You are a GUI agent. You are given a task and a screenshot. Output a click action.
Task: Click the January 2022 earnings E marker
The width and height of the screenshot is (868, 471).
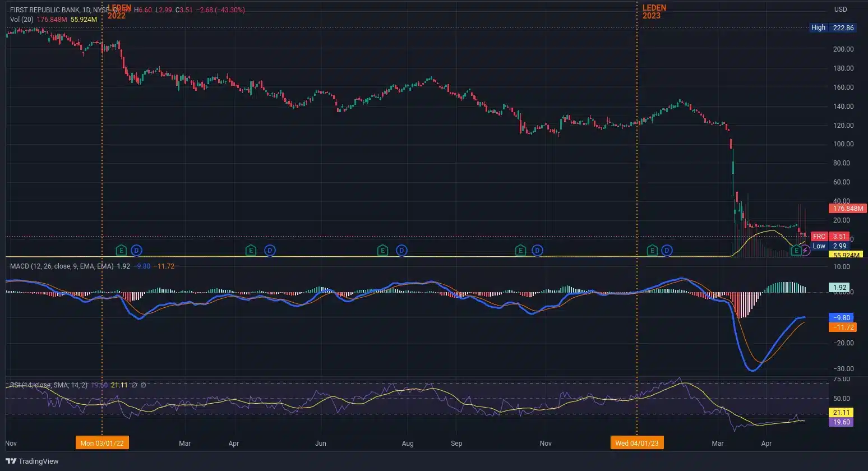[x=121, y=250]
